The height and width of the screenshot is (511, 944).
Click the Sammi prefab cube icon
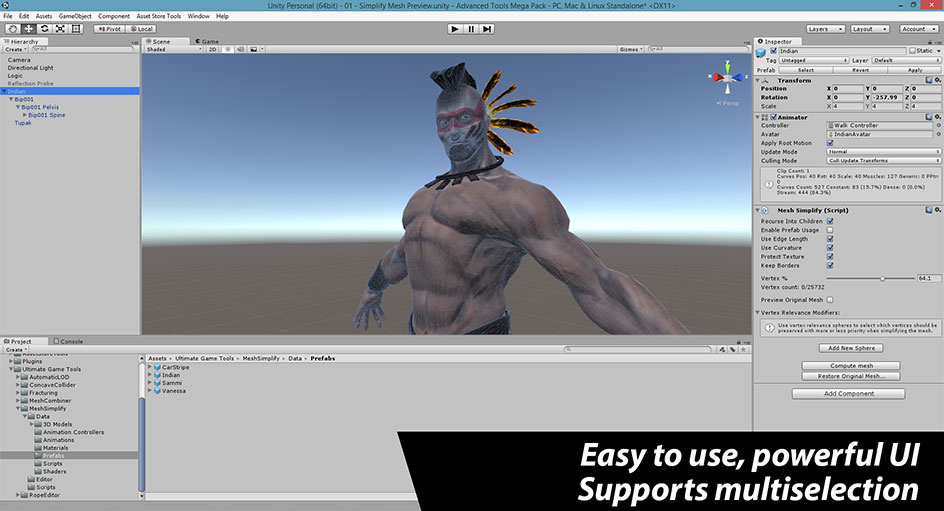[157, 383]
